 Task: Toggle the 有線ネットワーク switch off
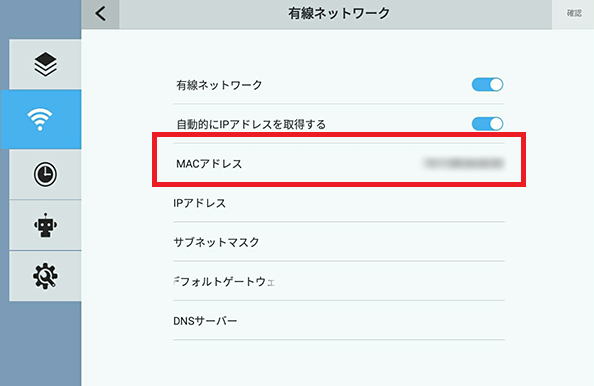(x=487, y=84)
